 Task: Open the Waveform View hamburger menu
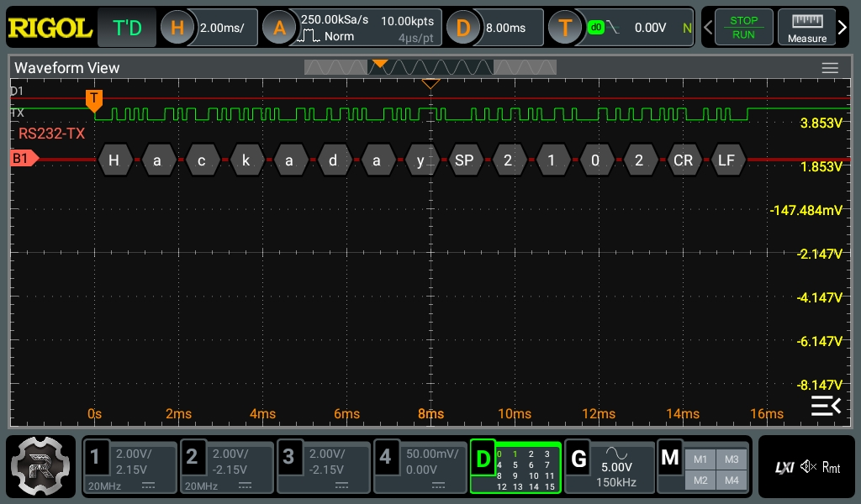[x=830, y=68]
